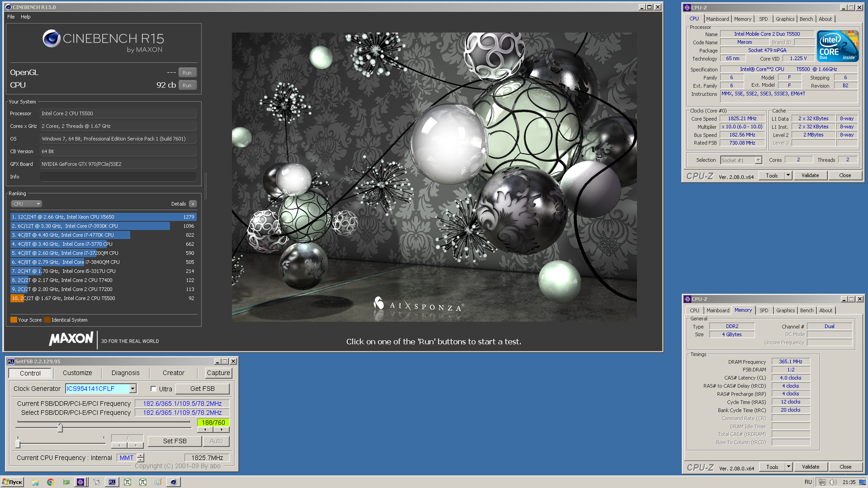Open the Cinebench File menu
Image resolution: width=868 pixels, height=488 pixels.
pos(11,17)
